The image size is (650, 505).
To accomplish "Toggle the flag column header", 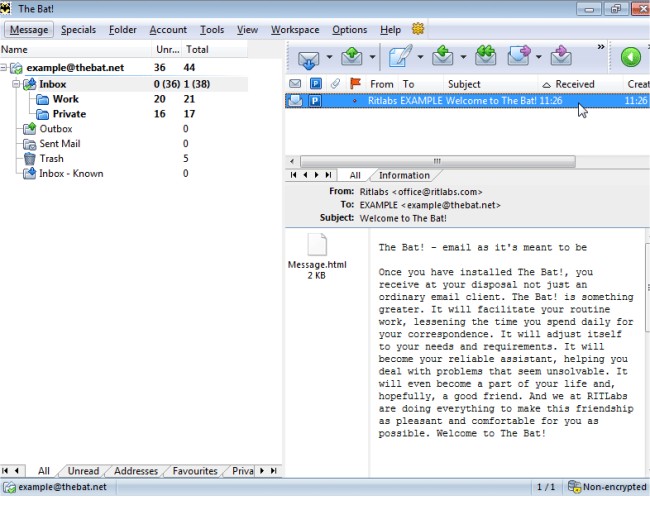I will (355, 84).
